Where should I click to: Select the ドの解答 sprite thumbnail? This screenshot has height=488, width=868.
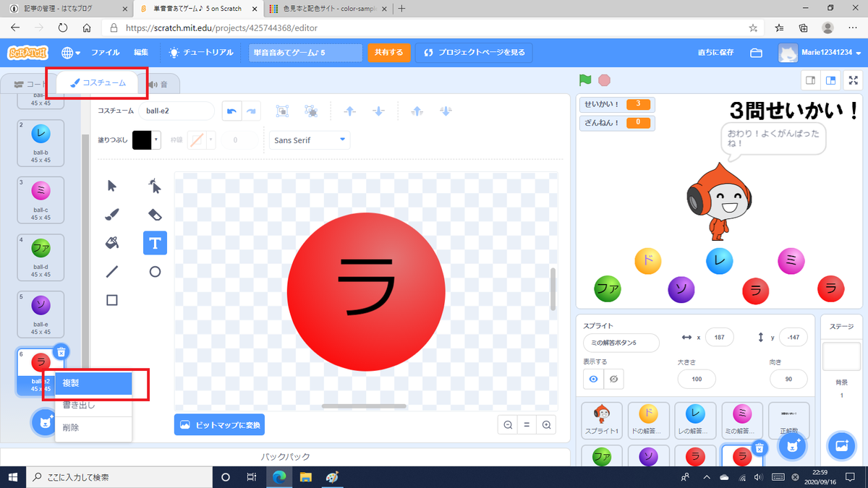(648, 420)
